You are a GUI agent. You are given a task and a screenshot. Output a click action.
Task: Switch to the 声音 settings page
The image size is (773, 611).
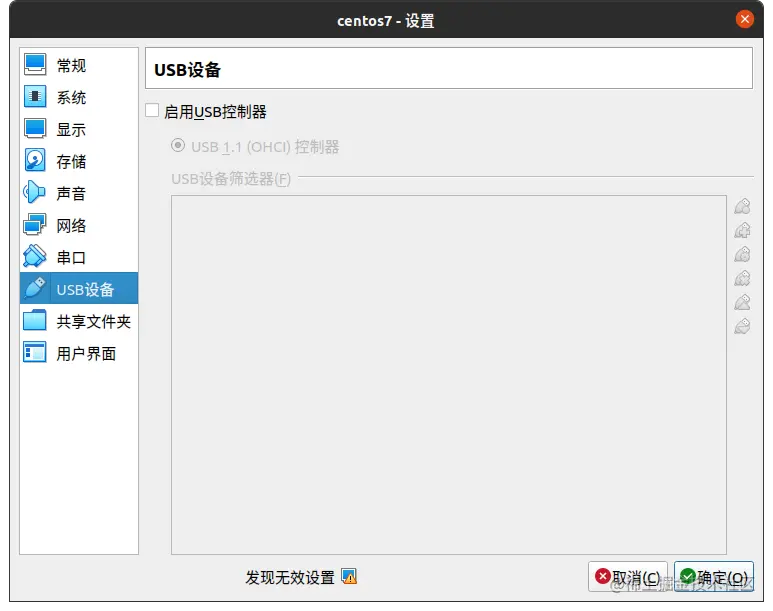(79, 193)
